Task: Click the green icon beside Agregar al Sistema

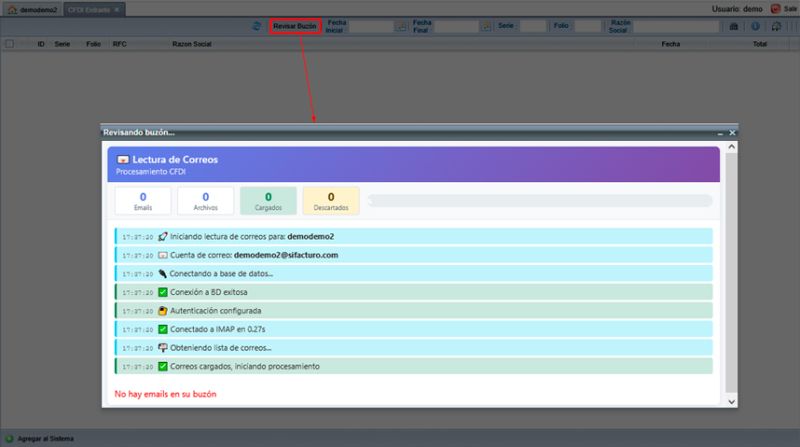Action: 9,439
